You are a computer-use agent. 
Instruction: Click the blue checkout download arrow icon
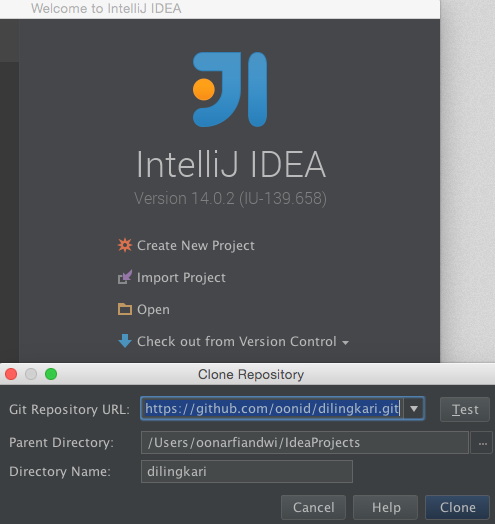coord(125,341)
